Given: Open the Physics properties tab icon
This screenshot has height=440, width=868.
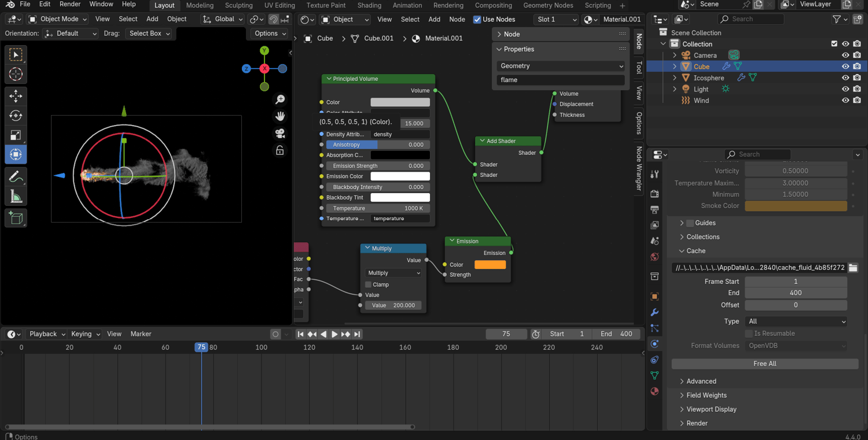Looking at the screenshot, I should tap(654, 344).
